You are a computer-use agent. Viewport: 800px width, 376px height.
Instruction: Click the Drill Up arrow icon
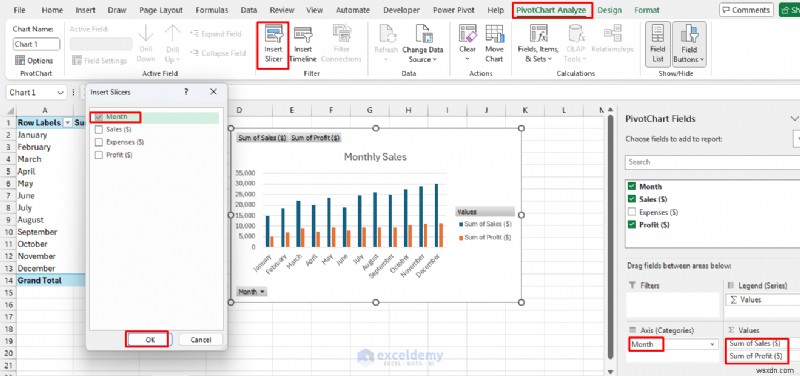172,34
